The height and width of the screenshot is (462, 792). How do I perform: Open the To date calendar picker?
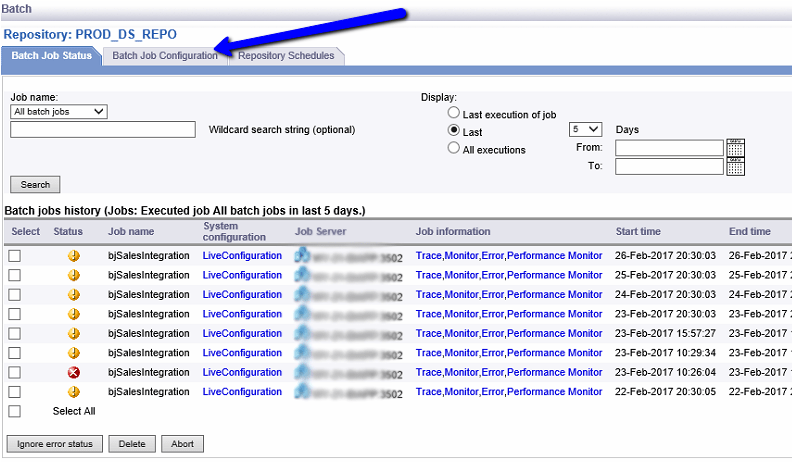736,166
